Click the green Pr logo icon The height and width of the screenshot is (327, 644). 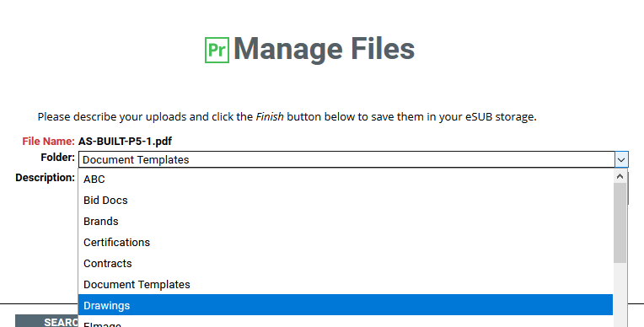[217, 50]
